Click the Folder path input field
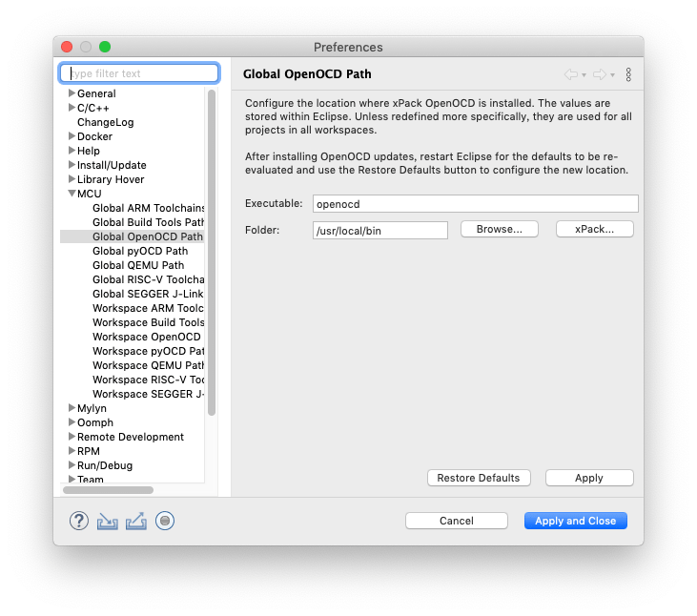This screenshot has height=616, width=697. coord(380,230)
